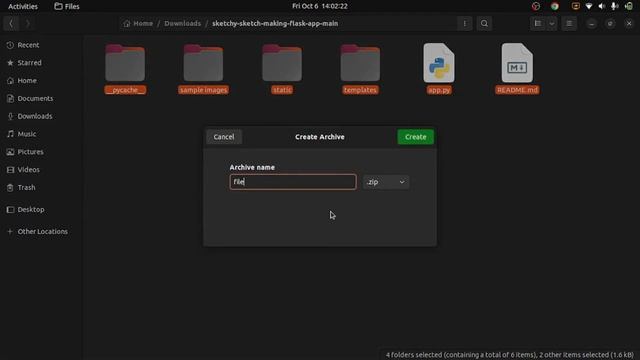
Task: Click sketchy-sketch-making-flask-app-main path segment
Action: point(275,23)
